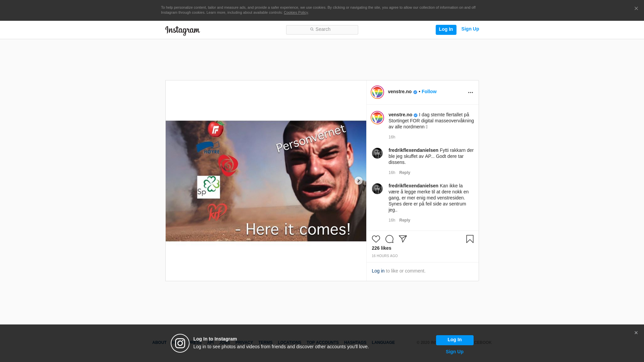Click timestamp 16h on 'Fytti rakkarn' comment
This screenshot has width=644, height=362.
(392, 173)
